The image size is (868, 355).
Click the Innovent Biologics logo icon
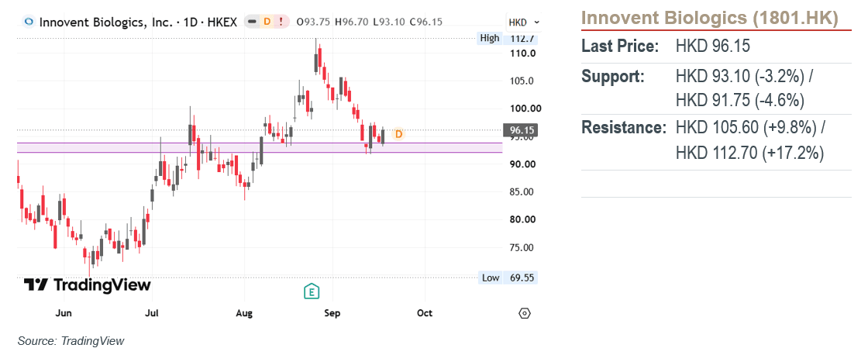[x=28, y=22]
